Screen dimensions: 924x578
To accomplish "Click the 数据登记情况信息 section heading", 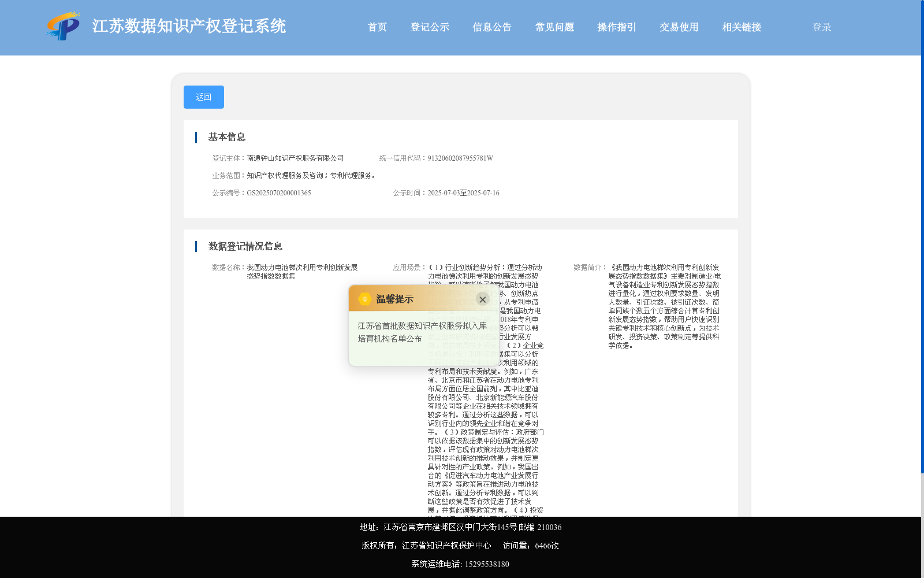I will 245,246.
